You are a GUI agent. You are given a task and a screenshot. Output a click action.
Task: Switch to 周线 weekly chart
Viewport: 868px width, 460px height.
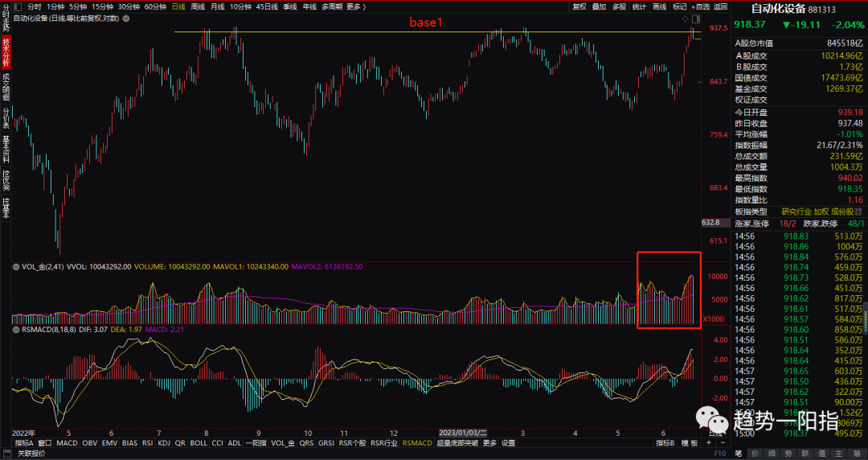(x=198, y=6)
